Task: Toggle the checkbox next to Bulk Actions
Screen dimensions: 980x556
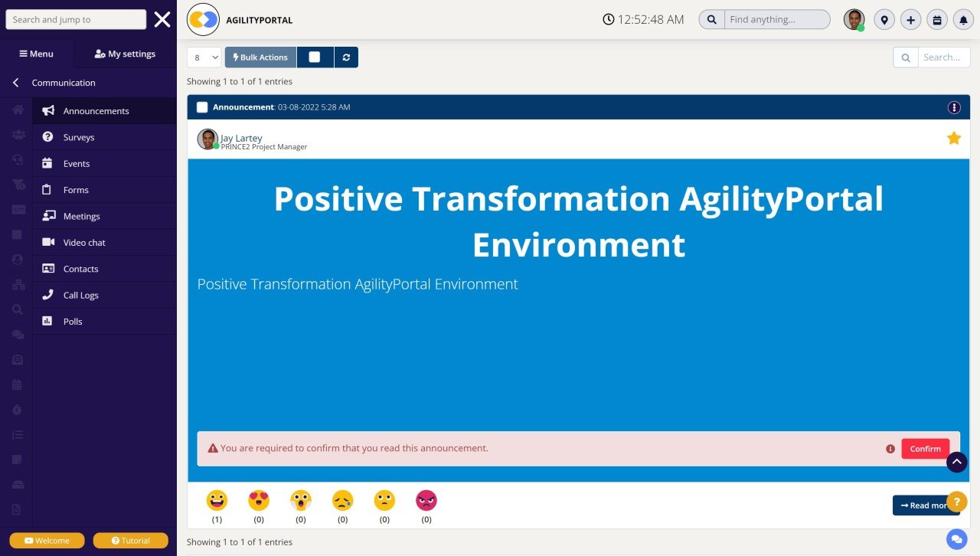Action: click(315, 57)
